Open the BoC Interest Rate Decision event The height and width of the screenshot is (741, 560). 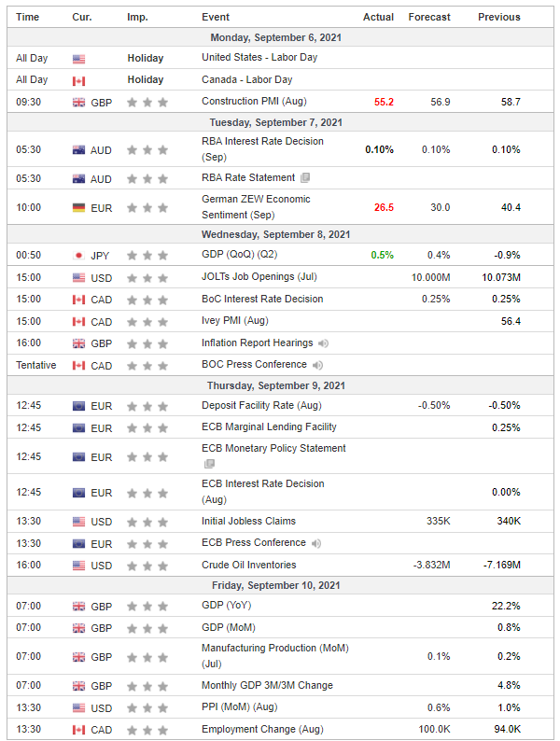pos(262,299)
